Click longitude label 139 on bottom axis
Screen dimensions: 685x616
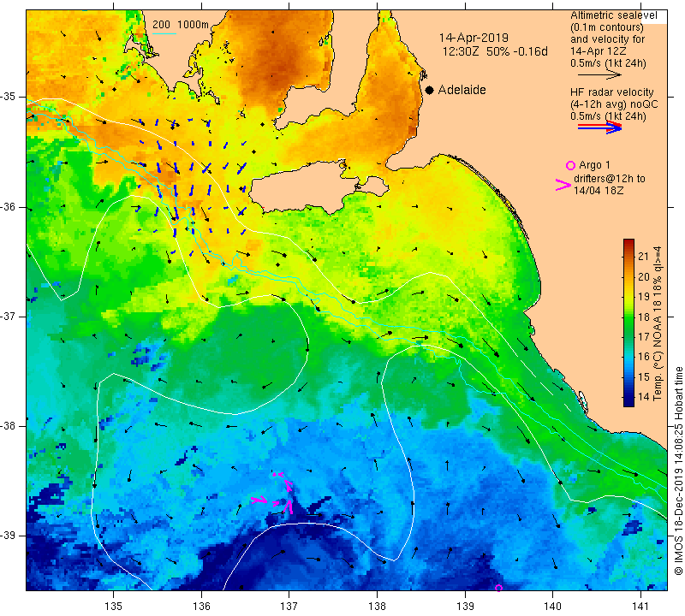465,606
